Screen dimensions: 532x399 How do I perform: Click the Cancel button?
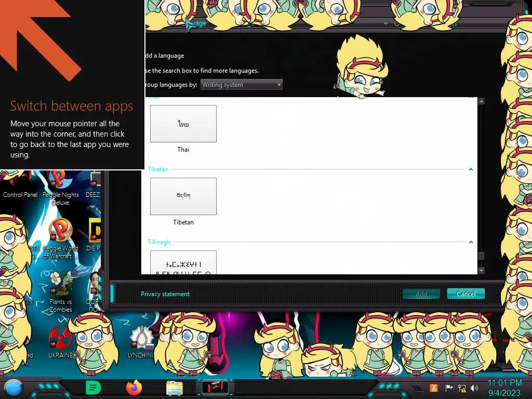[x=466, y=294]
